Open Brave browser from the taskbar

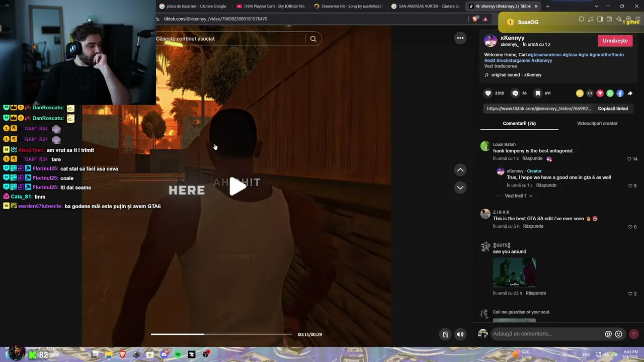(x=122, y=354)
